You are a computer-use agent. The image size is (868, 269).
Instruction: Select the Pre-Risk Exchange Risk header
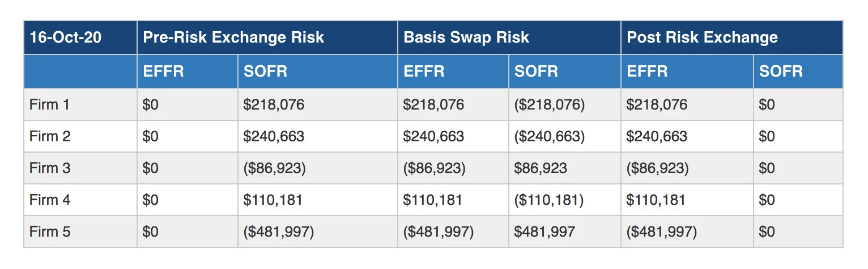233,38
